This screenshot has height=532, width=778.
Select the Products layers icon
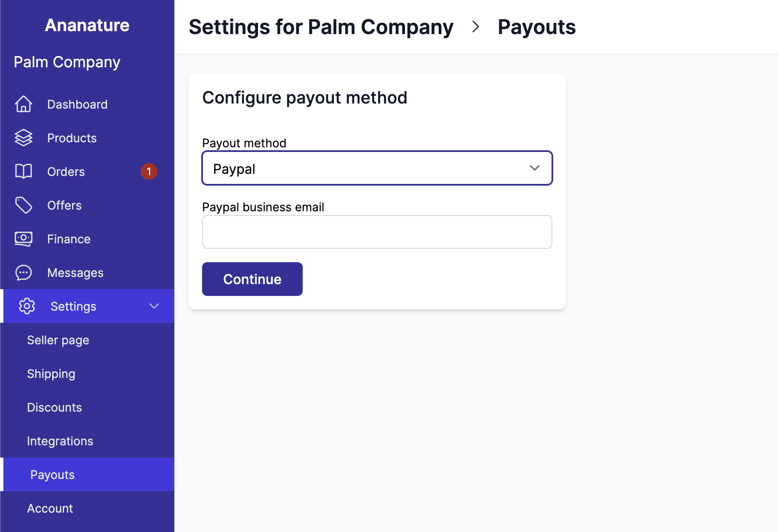click(24, 138)
